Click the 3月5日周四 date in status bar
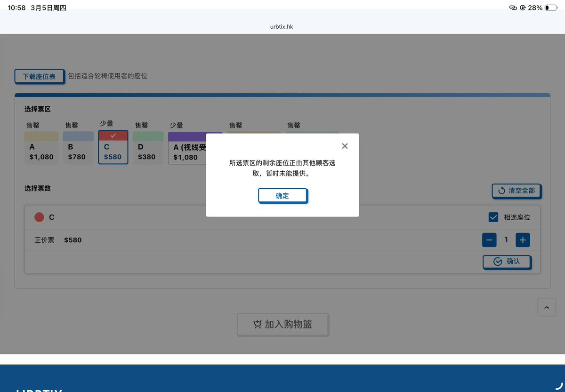 (x=48, y=8)
